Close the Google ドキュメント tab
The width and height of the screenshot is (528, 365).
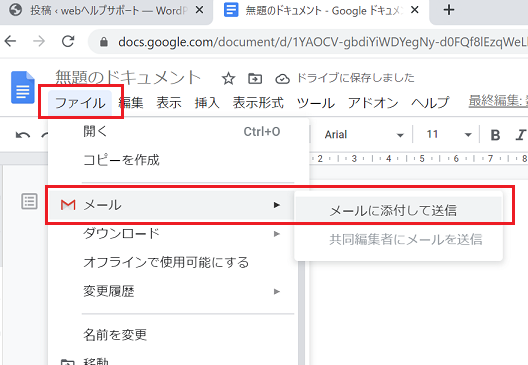point(415,10)
